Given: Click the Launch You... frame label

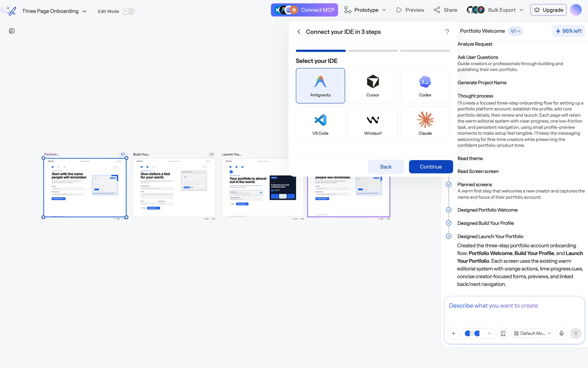Looking at the screenshot, I should (x=232, y=154).
